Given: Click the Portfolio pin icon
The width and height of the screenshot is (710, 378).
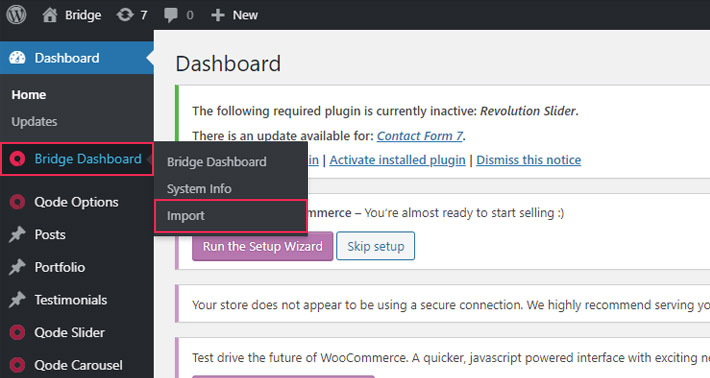Looking at the screenshot, I should (x=17, y=267).
